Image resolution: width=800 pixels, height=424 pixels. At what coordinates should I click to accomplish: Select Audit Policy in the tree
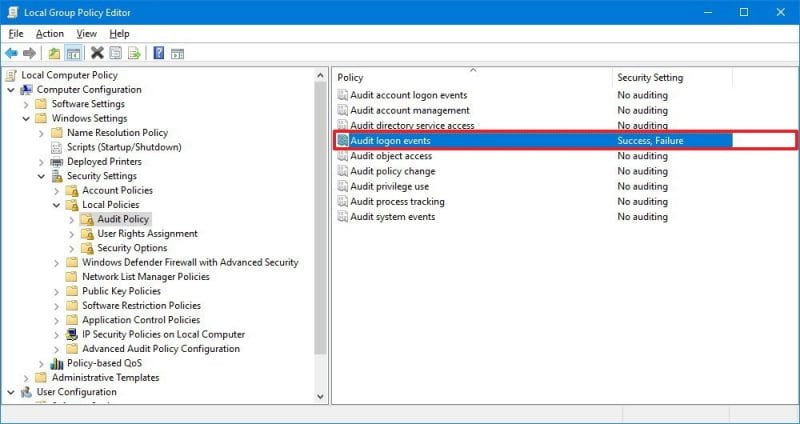[123, 219]
